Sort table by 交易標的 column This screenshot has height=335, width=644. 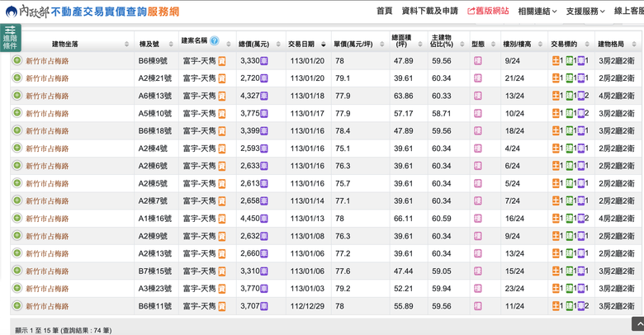tap(587, 44)
